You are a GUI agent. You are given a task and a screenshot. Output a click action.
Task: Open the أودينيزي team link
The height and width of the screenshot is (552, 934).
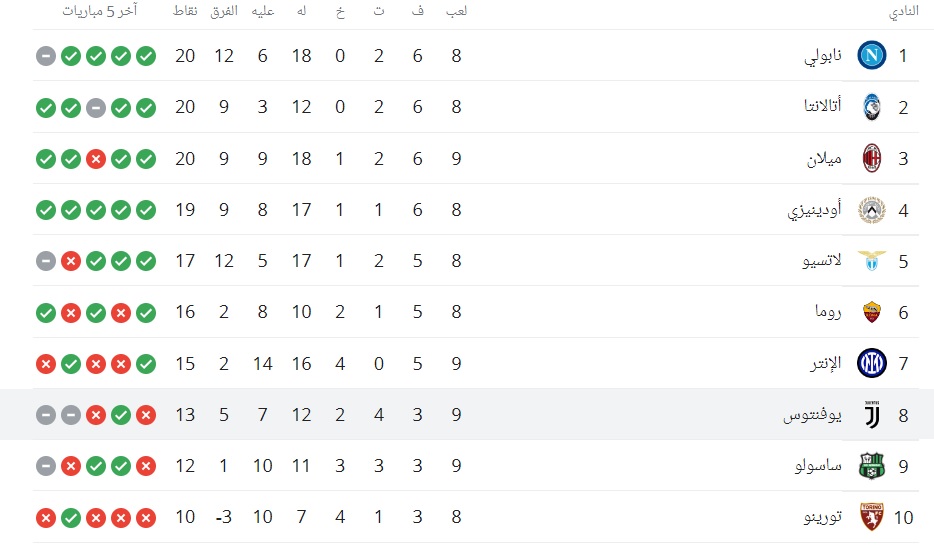point(814,210)
